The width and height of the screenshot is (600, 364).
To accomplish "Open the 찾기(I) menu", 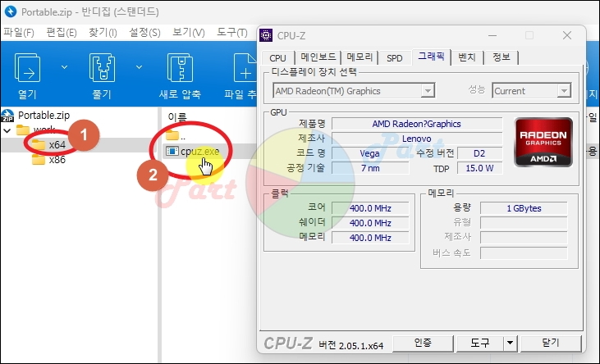I will click(103, 33).
